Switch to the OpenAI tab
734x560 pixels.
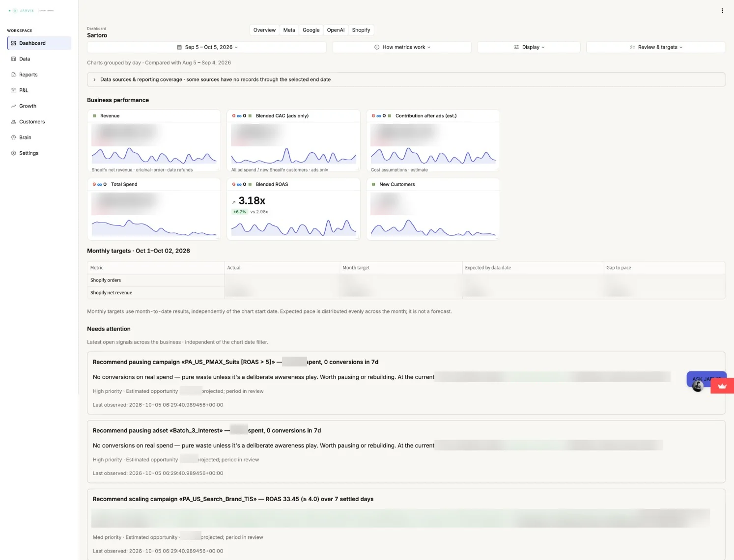coord(336,30)
